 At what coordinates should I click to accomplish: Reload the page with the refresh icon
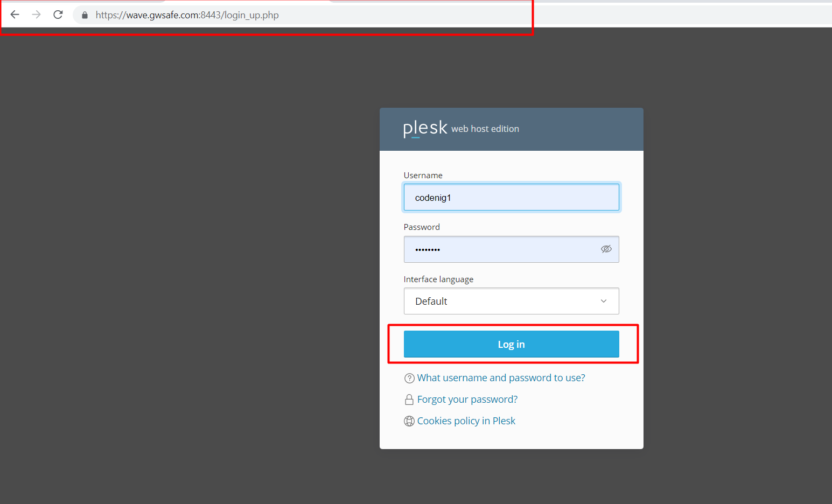click(x=58, y=15)
